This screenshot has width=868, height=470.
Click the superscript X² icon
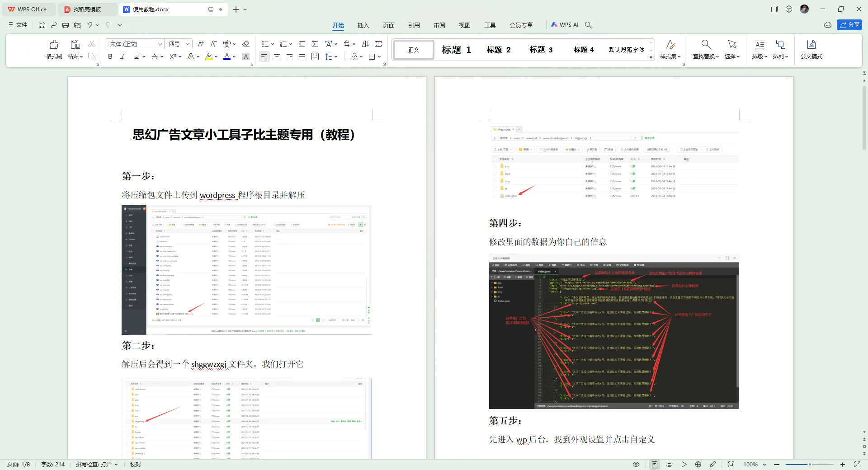click(173, 56)
